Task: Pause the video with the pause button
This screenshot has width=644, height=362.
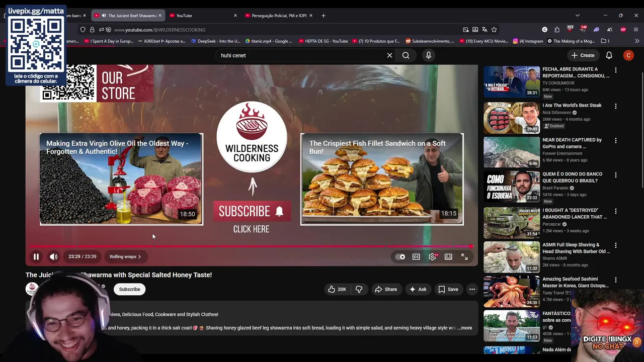Action: pos(36,256)
